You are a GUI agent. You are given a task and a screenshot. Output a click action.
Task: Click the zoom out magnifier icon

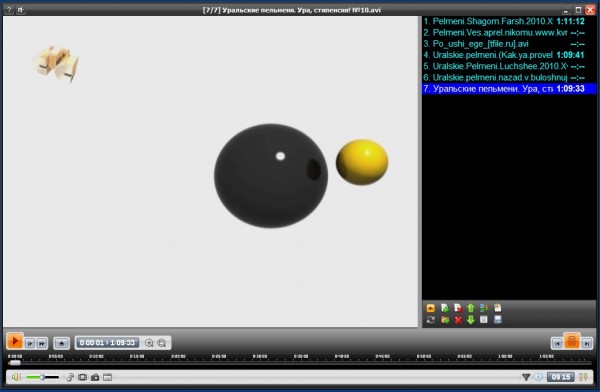coord(161,343)
